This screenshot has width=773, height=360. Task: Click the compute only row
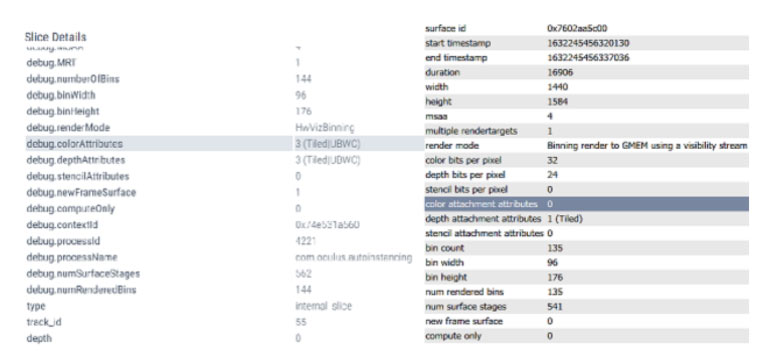coord(586,336)
